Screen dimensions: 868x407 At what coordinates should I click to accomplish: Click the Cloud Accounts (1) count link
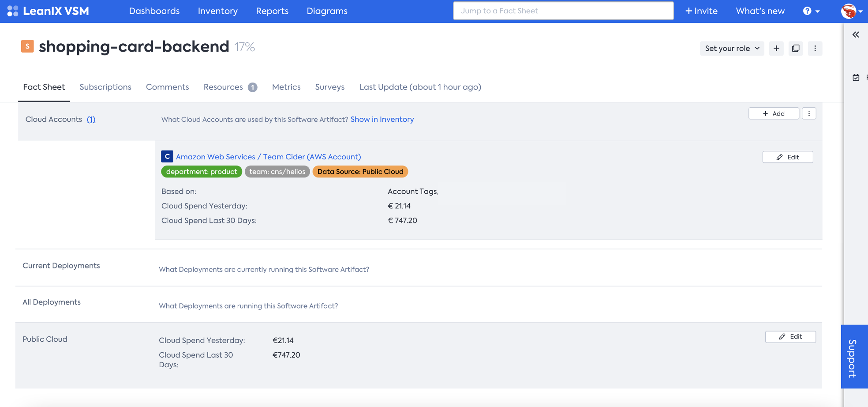point(91,119)
